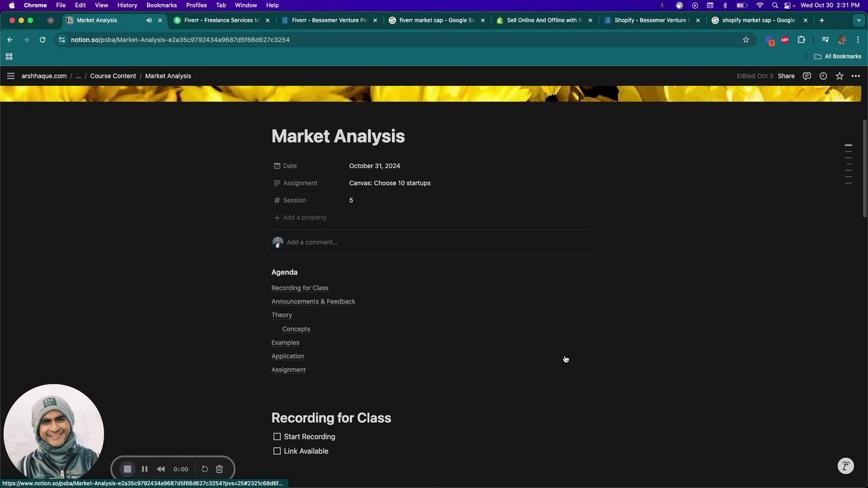Click the Chrome address bar URL
This screenshot has height=488, width=868.
pos(180,40)
